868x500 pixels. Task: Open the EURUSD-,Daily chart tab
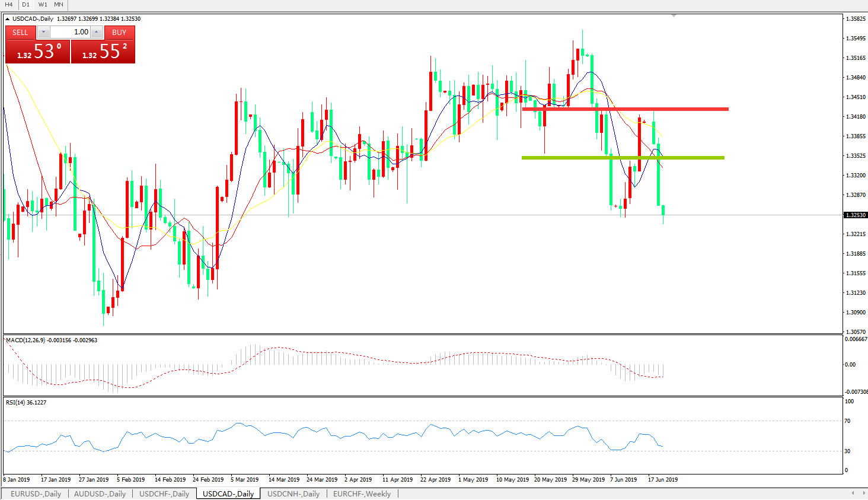click(36, 493)
